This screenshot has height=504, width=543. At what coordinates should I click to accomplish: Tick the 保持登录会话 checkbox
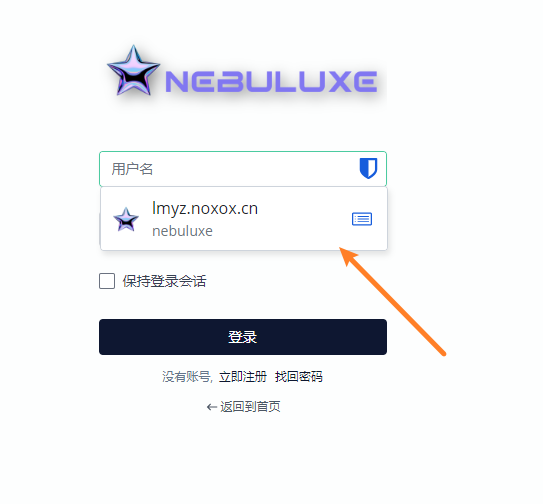click(x=107, y=281)
